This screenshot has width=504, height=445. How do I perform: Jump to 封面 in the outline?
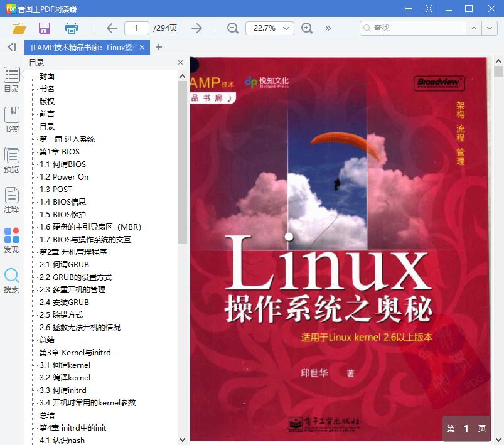click(47, 76)
